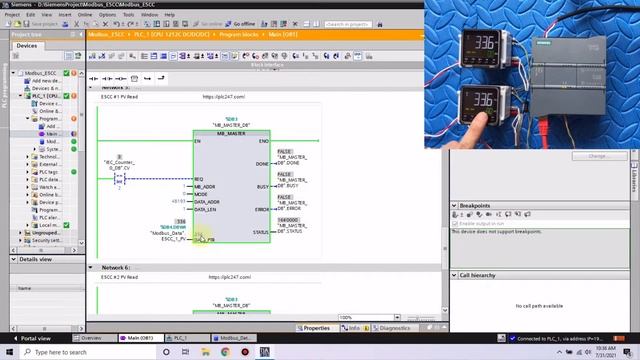Viewport: 640px width, 360px height.
Task: Collapse the Modbus_ESCC project node
Action: click(x=13, y=73)
